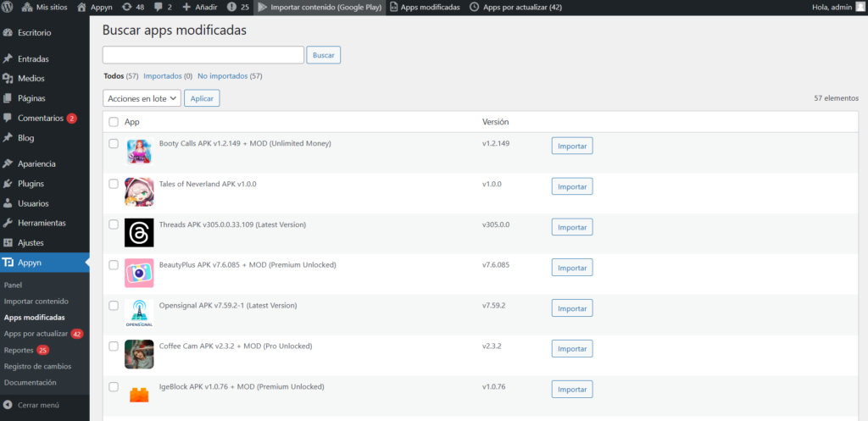This screenshot has height=421, width=868.
Task: Open Plugins from the sidebar icon
Action: (8, 183)
